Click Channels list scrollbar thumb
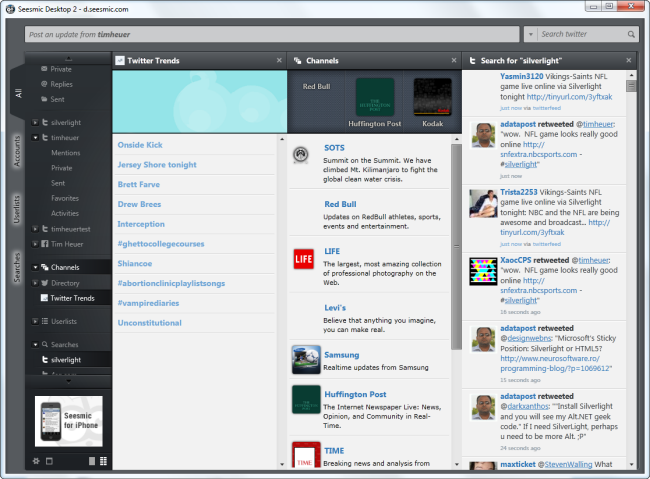Viewport: 650px width, 479px height. (x=456, y=246)
